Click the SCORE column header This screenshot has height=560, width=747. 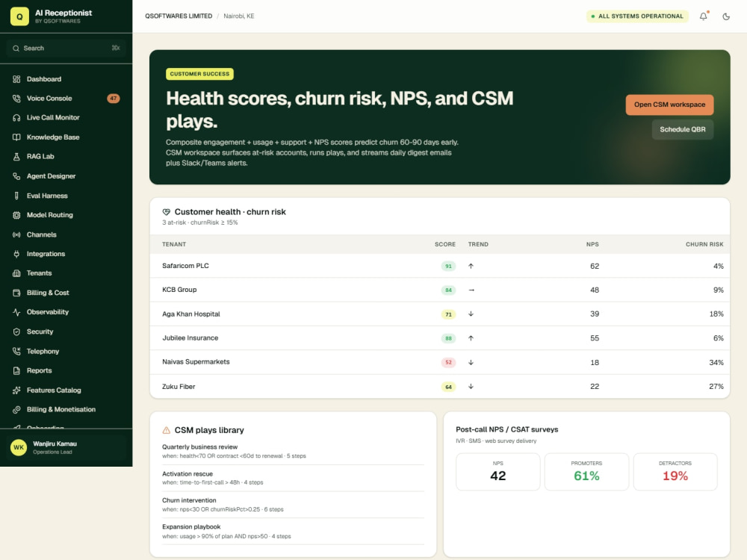point(445,244)
